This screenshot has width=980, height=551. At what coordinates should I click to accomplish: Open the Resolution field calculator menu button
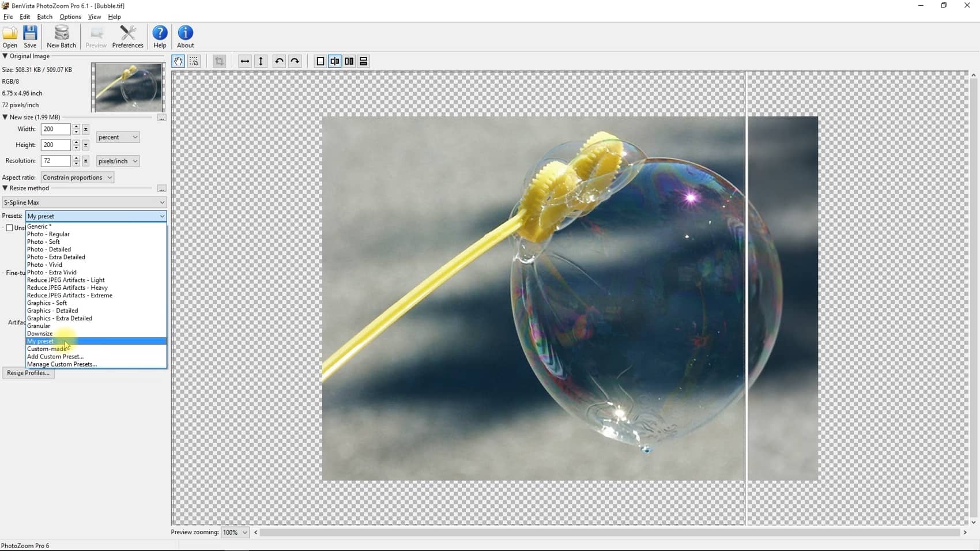[x=86, y=161]
